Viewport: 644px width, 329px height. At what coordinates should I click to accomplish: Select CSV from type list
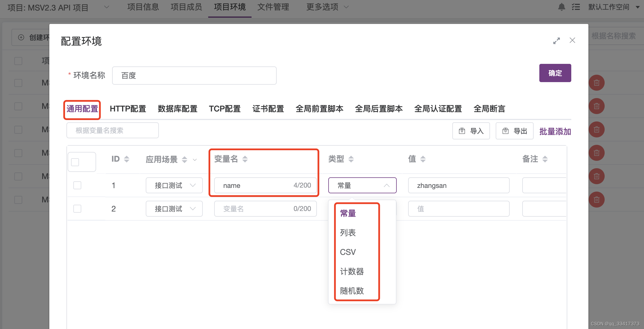[348, 252]
